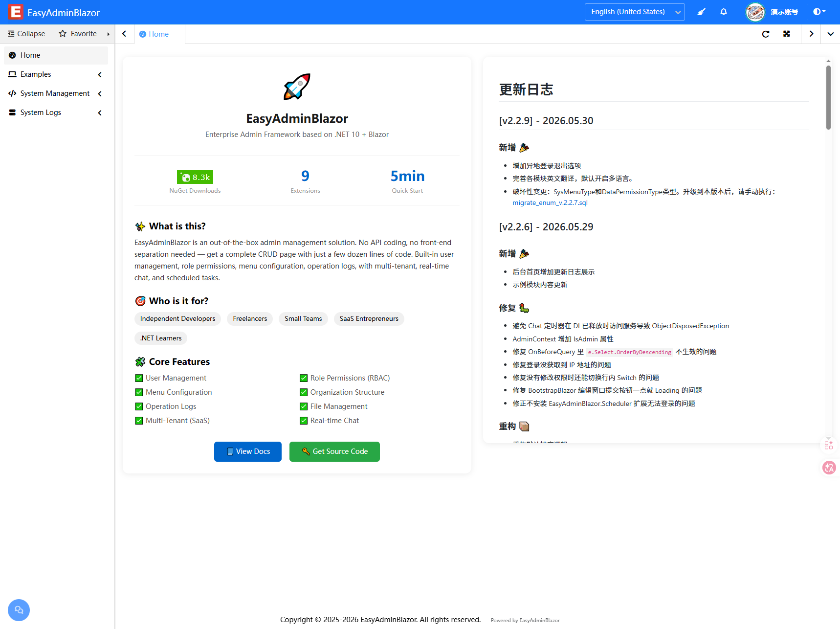Click the pink translate floating icon
The image size is (840, 629).
pos(829,468)
